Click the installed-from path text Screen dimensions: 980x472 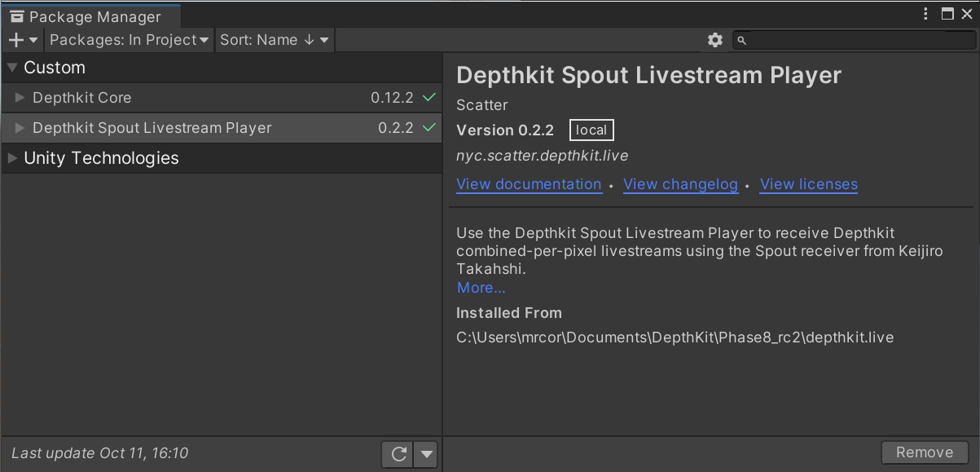click(675, 337)
